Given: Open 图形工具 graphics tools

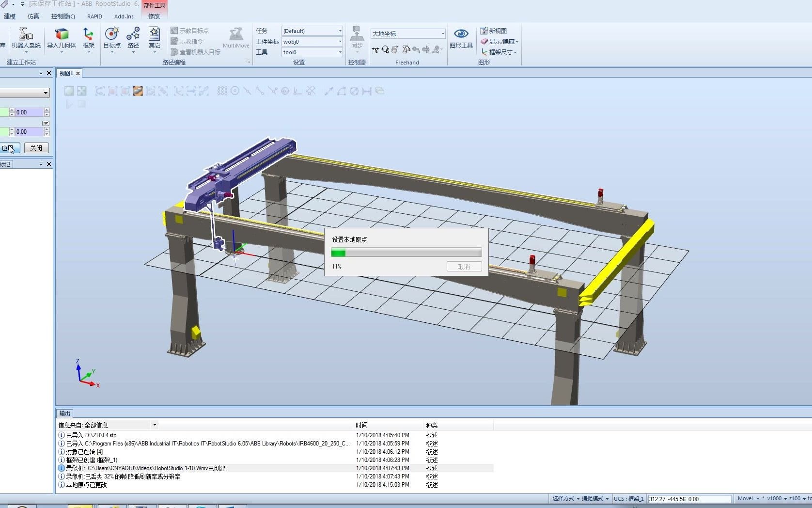Looking at the screenshot, I should 461,38.
